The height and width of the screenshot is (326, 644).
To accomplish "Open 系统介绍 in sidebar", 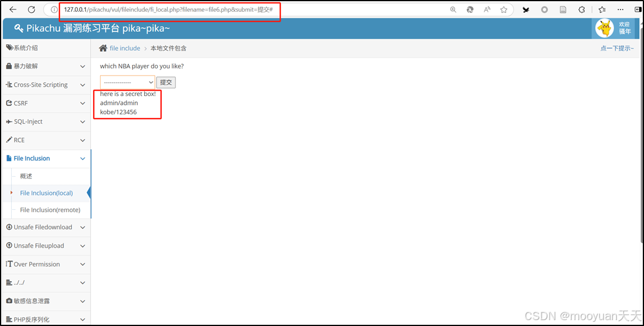I will pos(47,48).
